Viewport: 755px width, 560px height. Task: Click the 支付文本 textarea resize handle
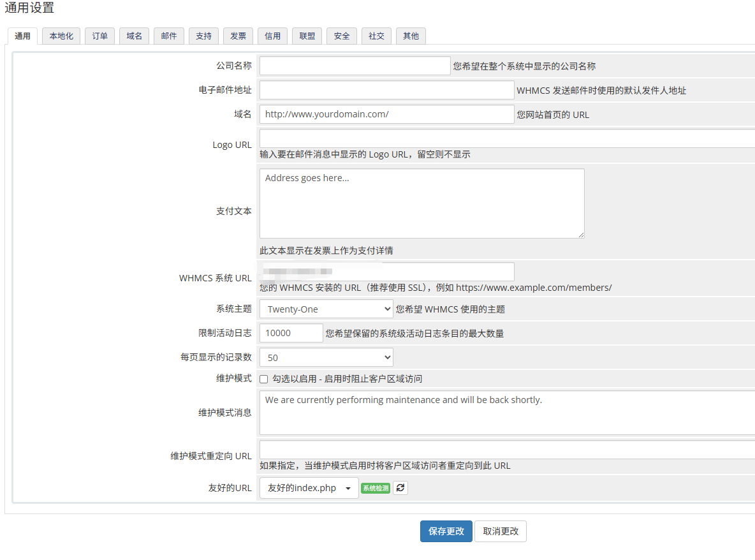[581, 235]
